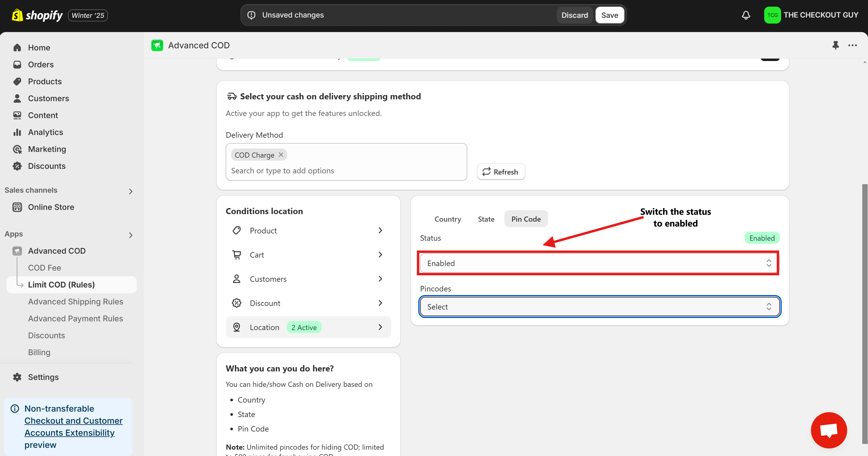Click the 2 Active location badge
868x456 pixels.
point(304,327)
